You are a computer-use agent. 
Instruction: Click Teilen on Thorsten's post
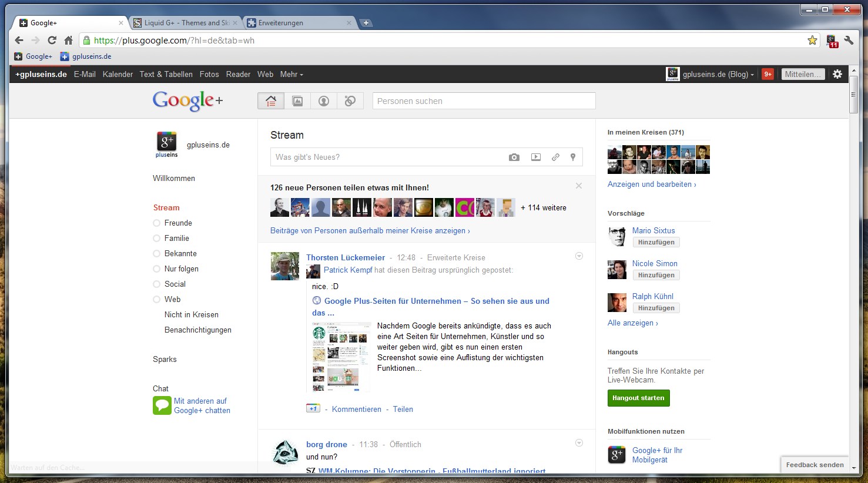click(403, 409)
